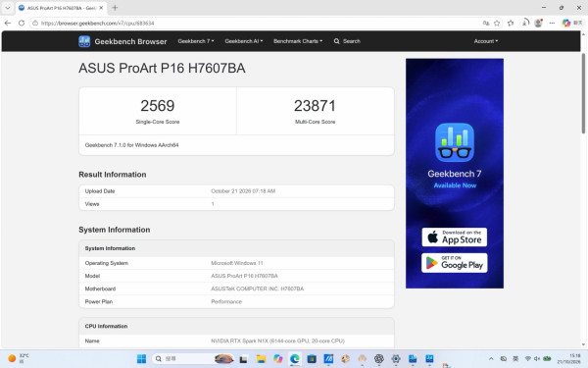Open ChatGPT app in the taskbar
The height and width of the screenshot is (368, 588).
tap(378, 359)
